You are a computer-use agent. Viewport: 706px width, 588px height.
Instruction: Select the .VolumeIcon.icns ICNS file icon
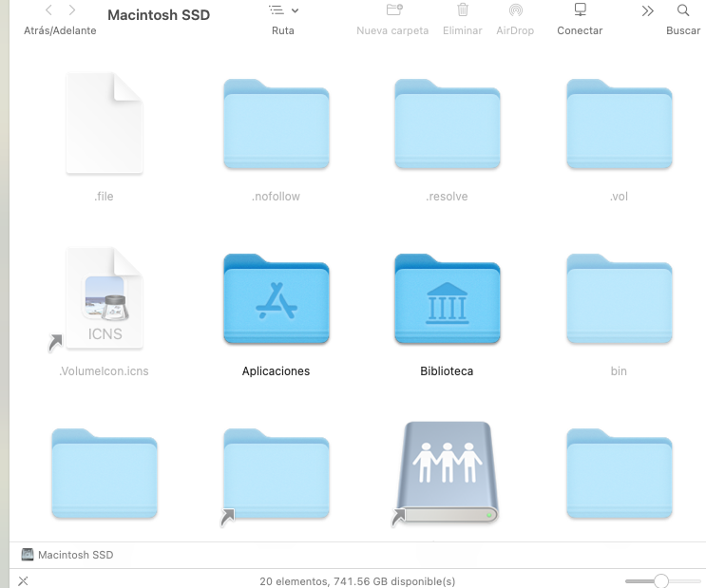105,298
